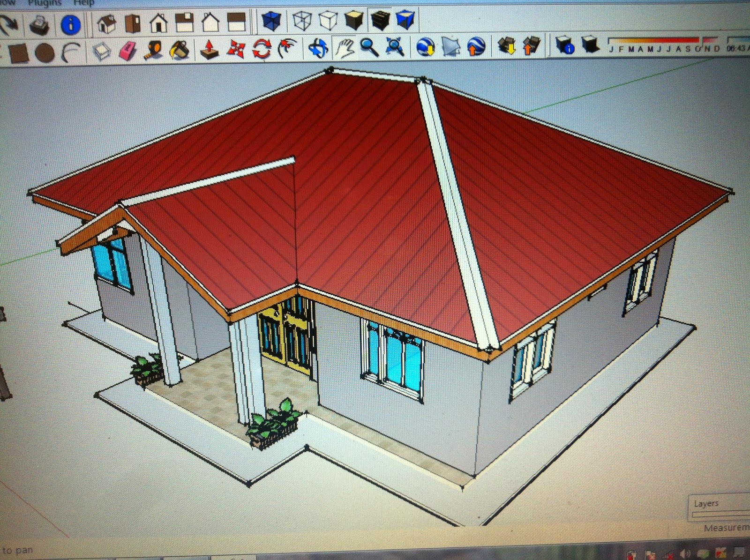Open Shadow Settings icon
This screenshot has width=750, height=560.
[565, 45]
